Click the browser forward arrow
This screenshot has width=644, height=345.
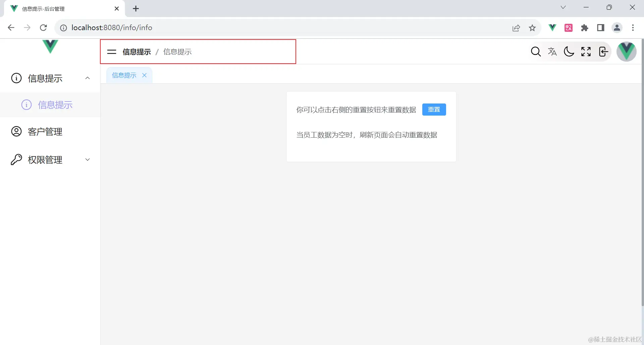point(27,28)
